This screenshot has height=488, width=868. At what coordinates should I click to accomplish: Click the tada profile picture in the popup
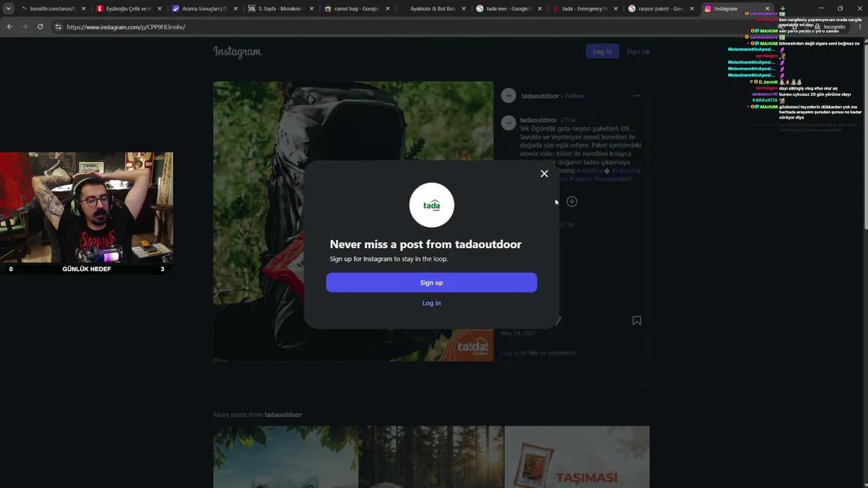click(x=432, y=205)
